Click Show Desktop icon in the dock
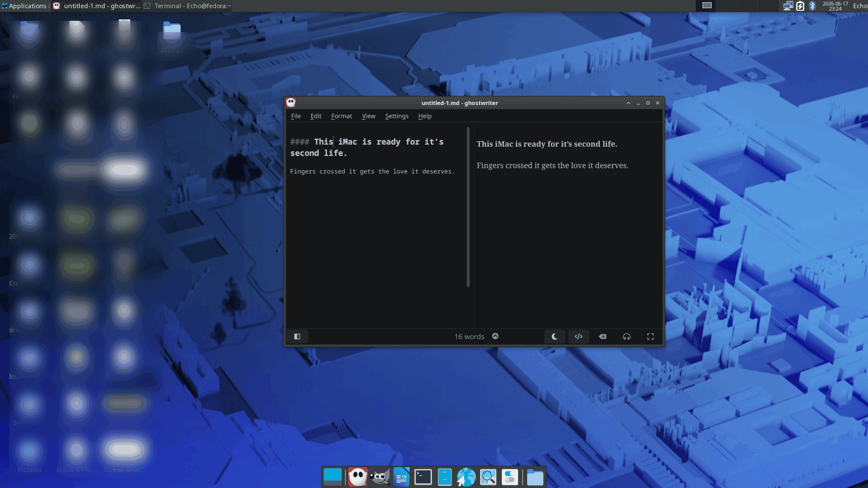 (333, 477)
